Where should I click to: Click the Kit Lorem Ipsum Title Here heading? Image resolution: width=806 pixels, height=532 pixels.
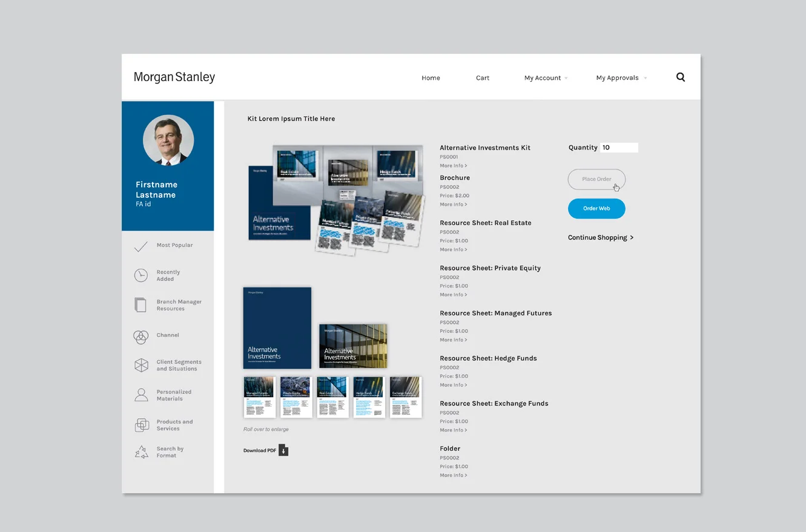[x=291, y=119]
